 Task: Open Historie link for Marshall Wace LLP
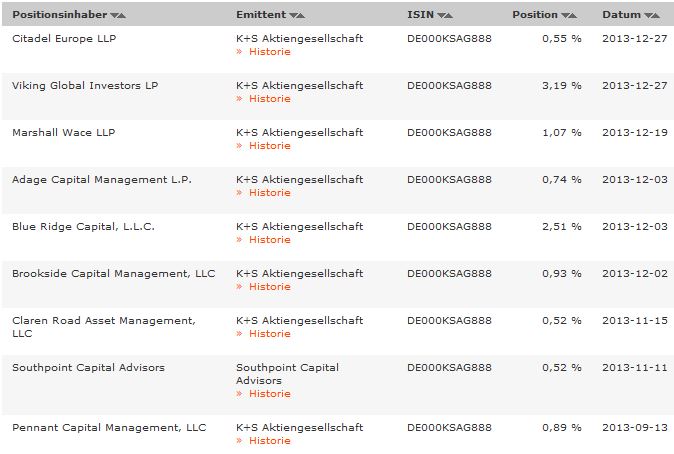pos(269,146)
